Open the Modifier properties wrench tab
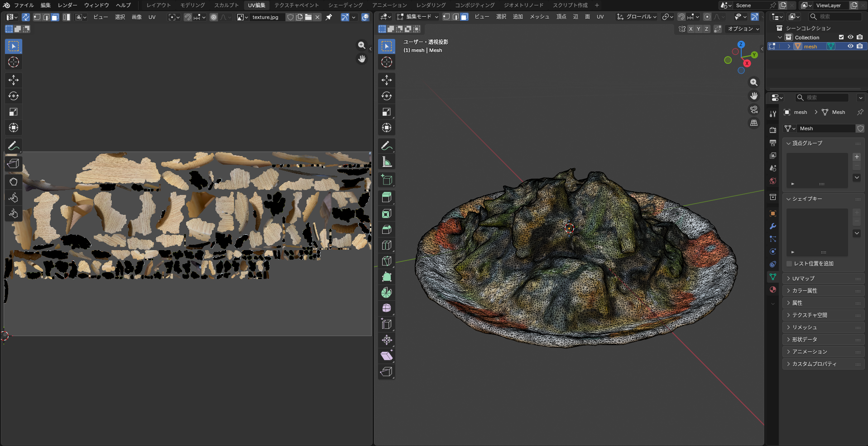 (773, 226)
